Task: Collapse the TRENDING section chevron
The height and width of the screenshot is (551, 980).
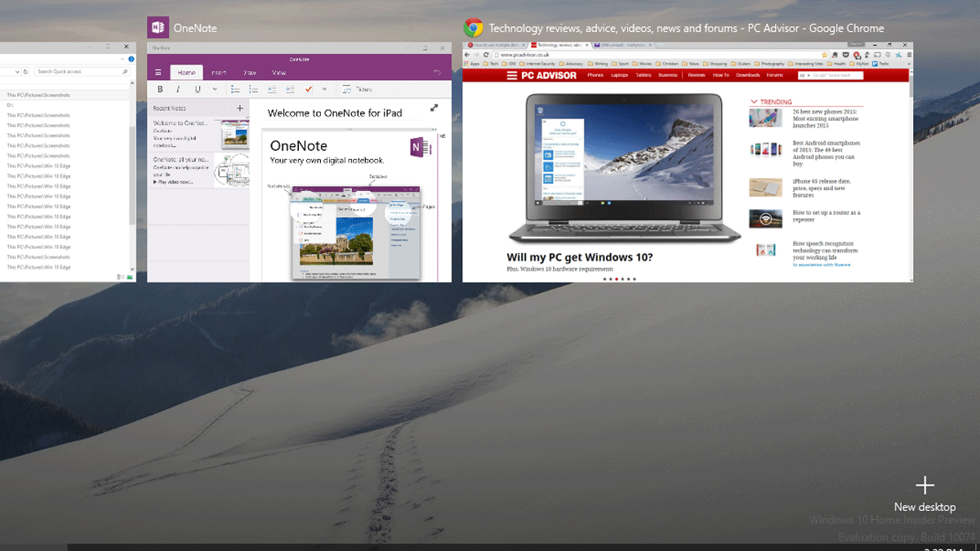Action: [x=754, y=102]
